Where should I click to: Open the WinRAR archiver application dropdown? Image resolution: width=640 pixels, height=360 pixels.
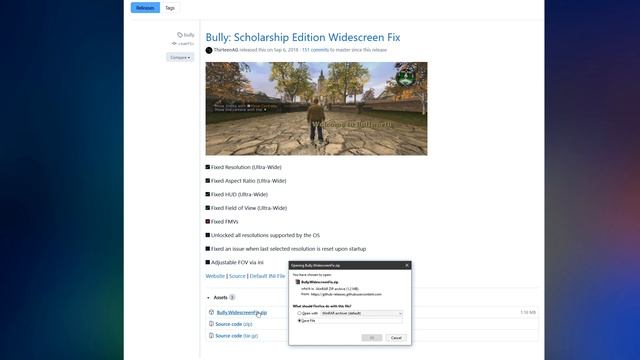[362, 313]
